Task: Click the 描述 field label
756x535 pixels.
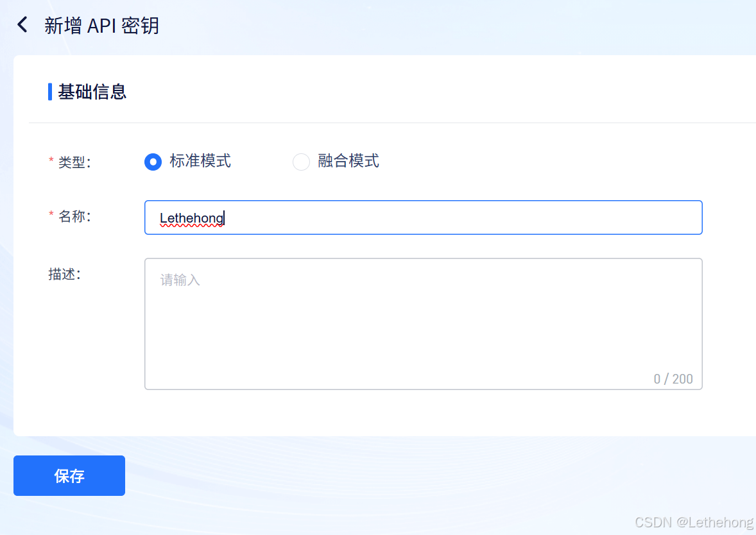Action: [x=64, y=275]
